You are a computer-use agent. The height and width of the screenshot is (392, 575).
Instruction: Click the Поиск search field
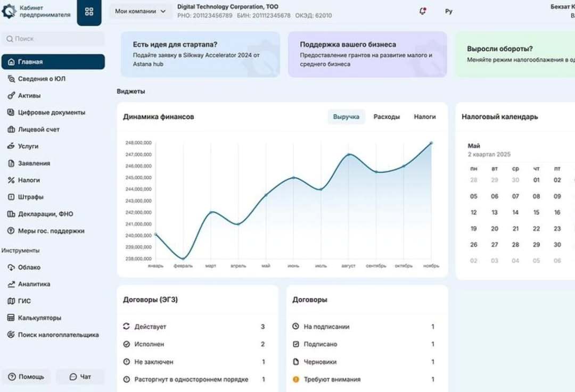[x=53, y=39]
